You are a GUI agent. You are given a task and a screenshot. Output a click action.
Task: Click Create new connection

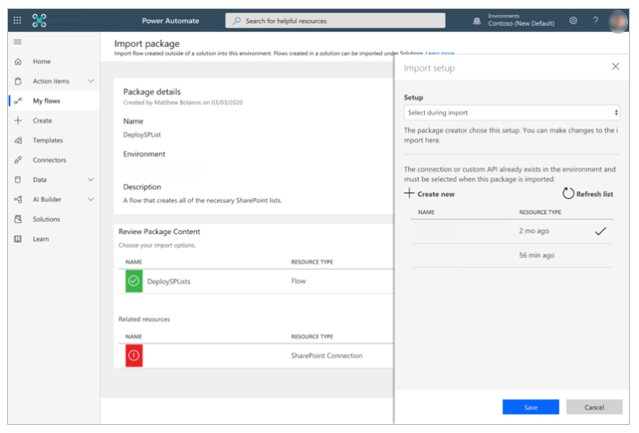point(430,194)
